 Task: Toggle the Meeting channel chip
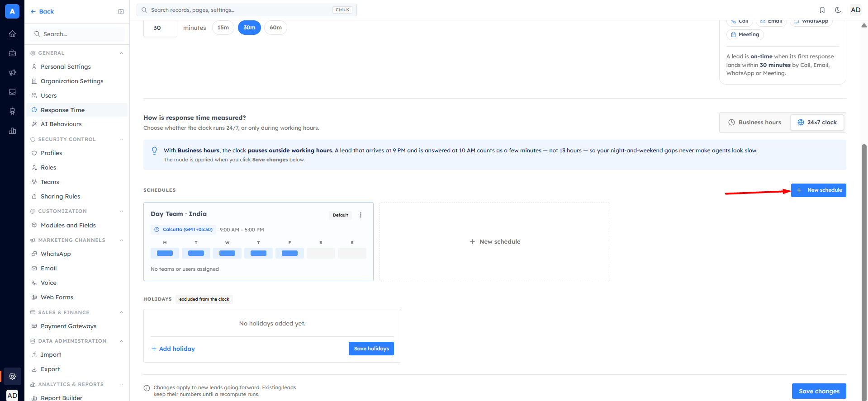(x=745, y=35)
